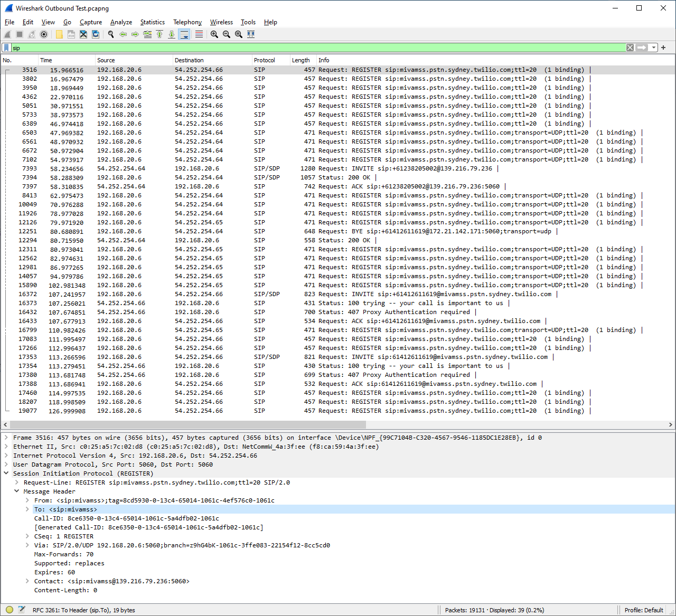Sort by Length column header
The image size is (676, 616).
coord(303,60)
